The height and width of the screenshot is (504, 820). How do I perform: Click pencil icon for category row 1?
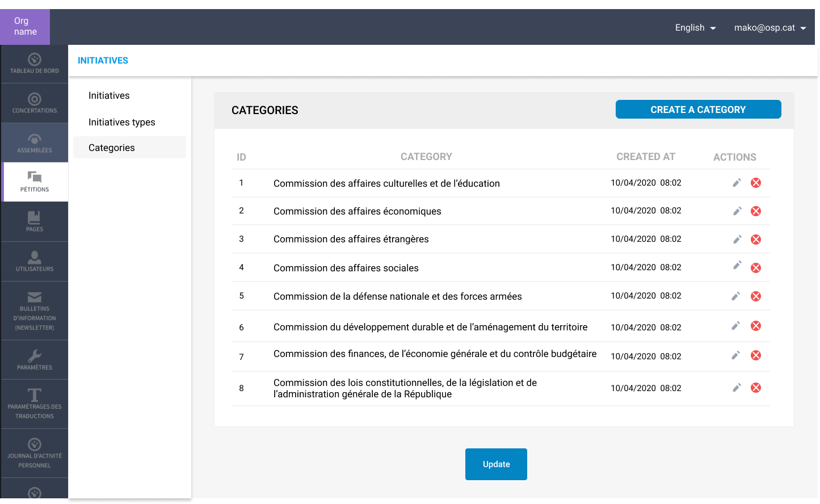coord(737,183)
